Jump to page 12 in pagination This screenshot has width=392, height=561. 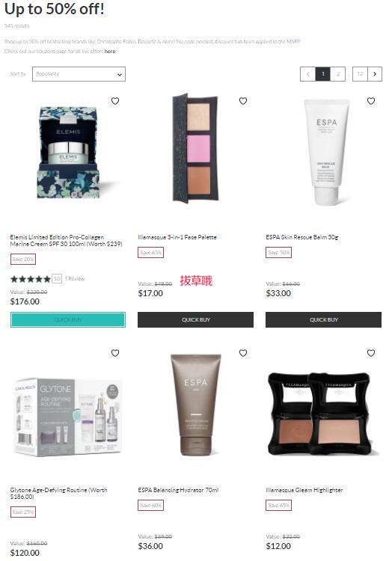pyautogui.click(x=360, y=74)
